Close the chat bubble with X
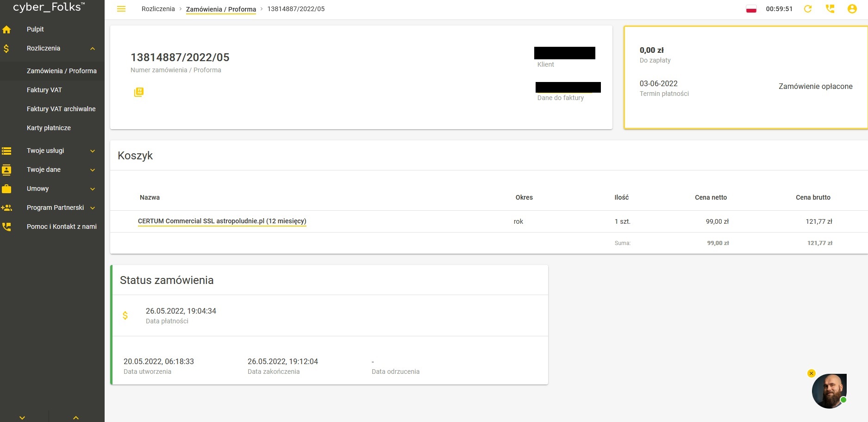Viewport: 868px width, 422px height. (x=811, y=373)
